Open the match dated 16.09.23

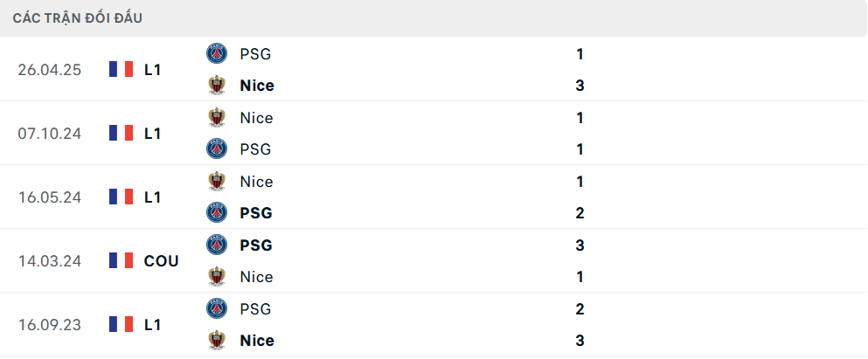coord(50,324)
